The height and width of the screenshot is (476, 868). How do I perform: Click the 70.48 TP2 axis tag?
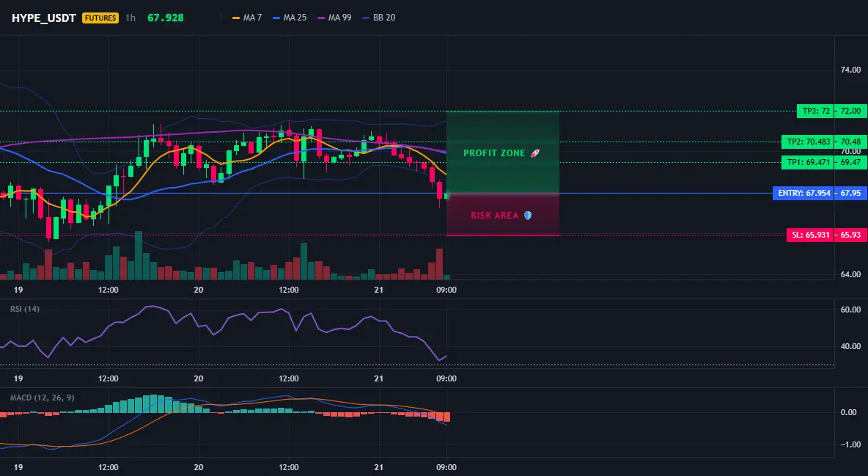point(850,142)
